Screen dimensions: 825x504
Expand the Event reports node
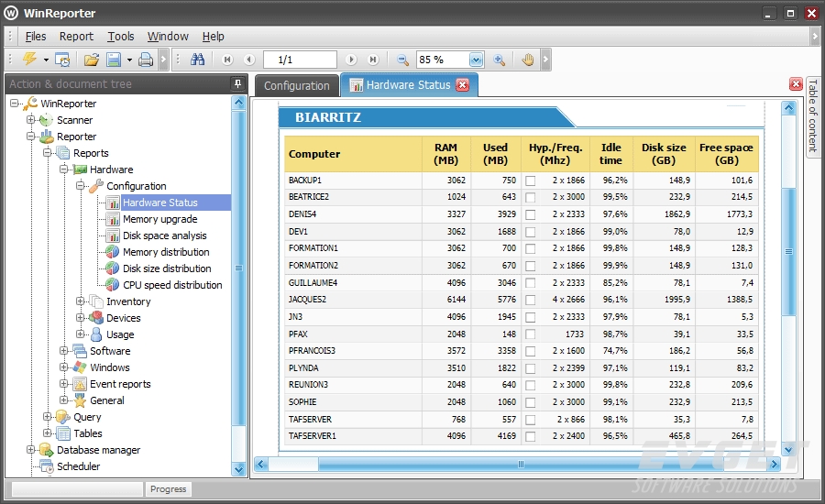click(x=63, y=384)
